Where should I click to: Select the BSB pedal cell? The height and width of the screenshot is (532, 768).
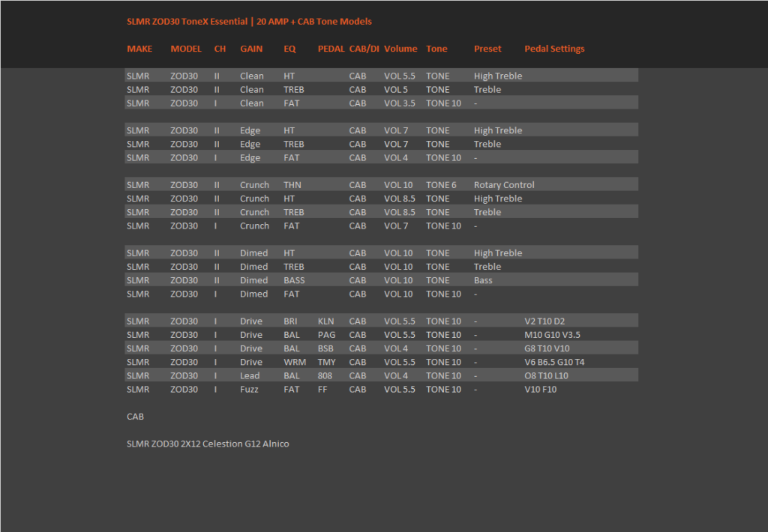pos(325,348)
